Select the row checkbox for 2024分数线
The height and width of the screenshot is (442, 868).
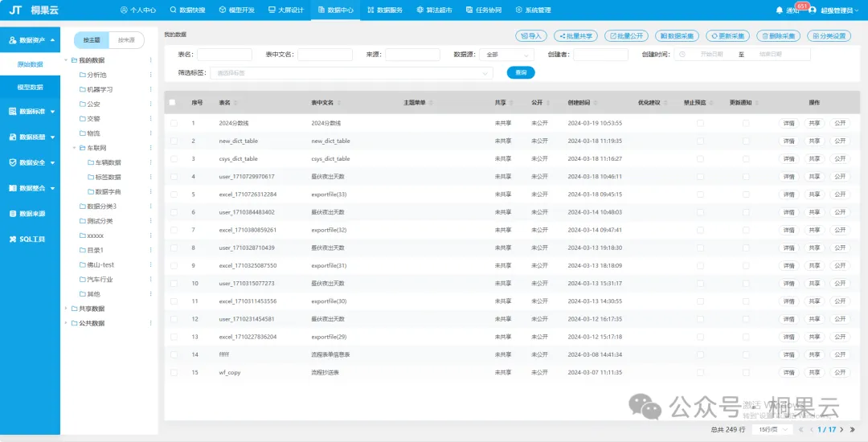point(174,123)
